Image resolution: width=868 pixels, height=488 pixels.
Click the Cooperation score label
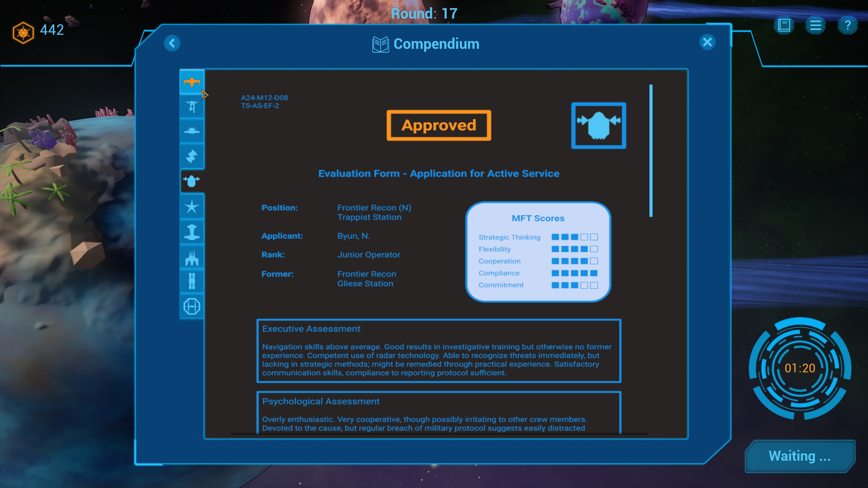[499, 261]
